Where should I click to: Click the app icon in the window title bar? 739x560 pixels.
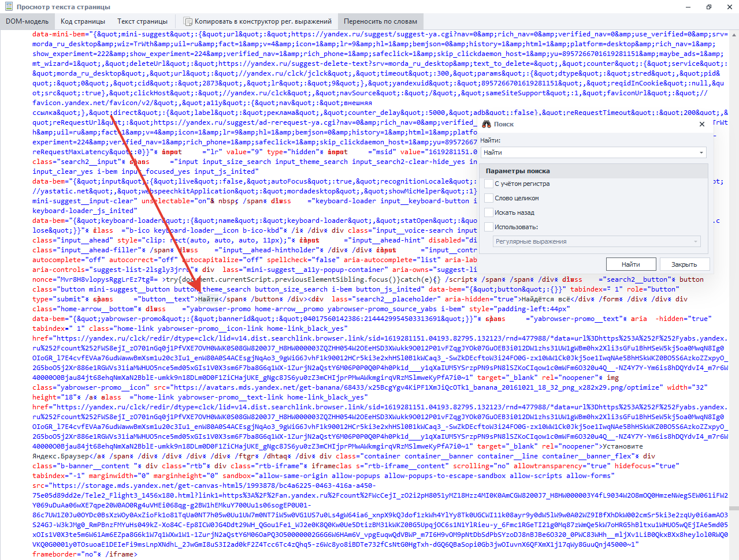8,6
